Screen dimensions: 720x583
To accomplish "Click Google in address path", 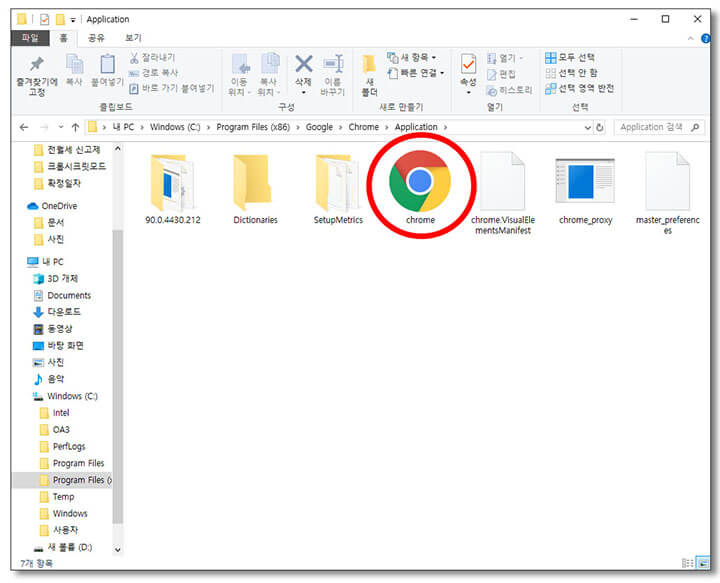I will 319,127.
